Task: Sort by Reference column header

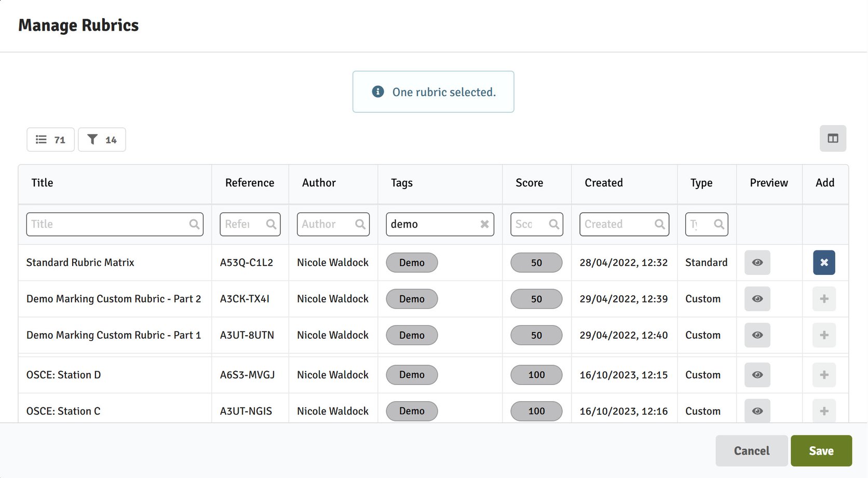Action: click(250, 183)
